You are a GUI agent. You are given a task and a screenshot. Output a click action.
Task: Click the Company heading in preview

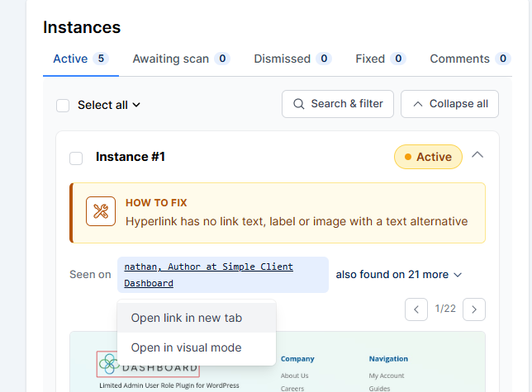tap(297, 359)
